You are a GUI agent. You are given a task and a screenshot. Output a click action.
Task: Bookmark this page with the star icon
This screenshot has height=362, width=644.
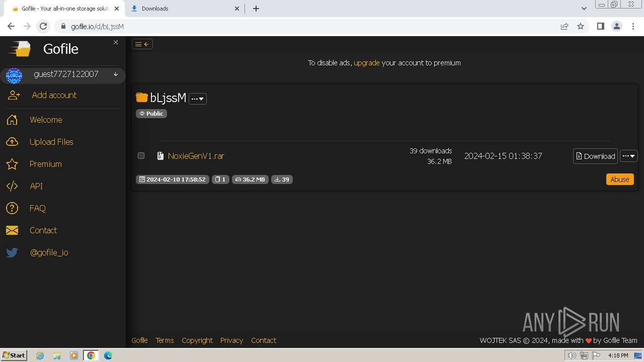pyautogui.click(x=581, y=27)
